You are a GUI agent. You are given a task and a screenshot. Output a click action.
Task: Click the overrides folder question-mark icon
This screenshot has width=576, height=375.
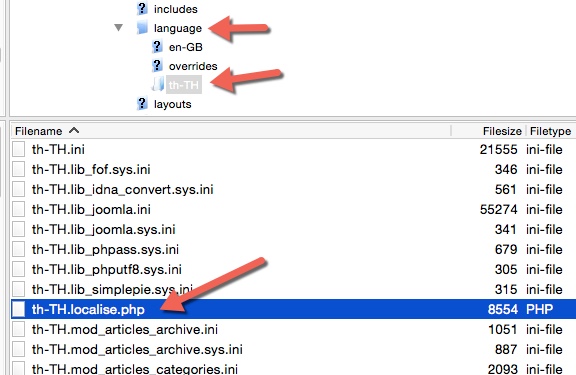[157, 66]
